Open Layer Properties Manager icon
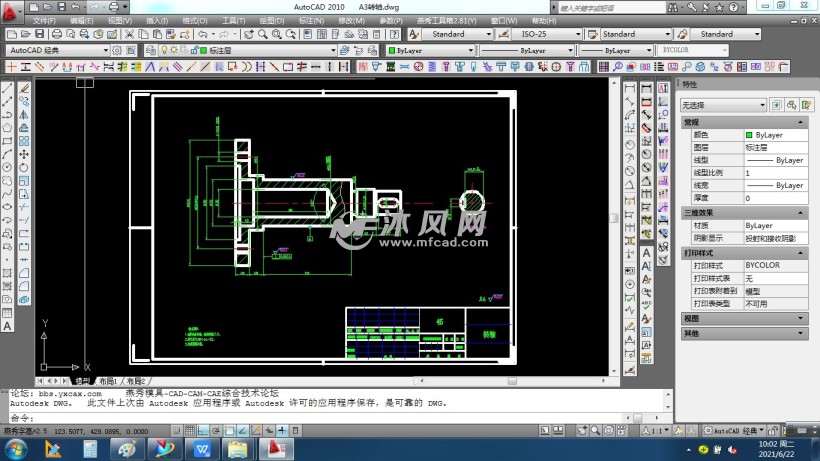Viewport: 820px width, 461px height. (x=151, y=50)
